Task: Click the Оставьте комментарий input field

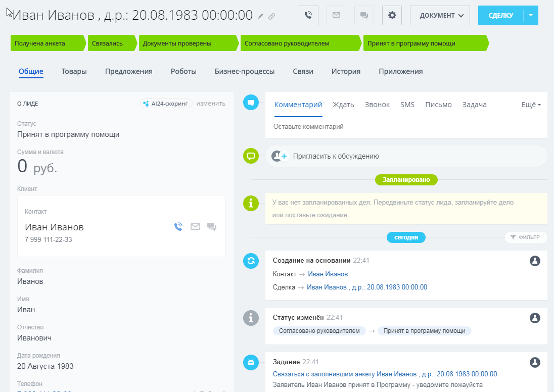Action: 405,126
